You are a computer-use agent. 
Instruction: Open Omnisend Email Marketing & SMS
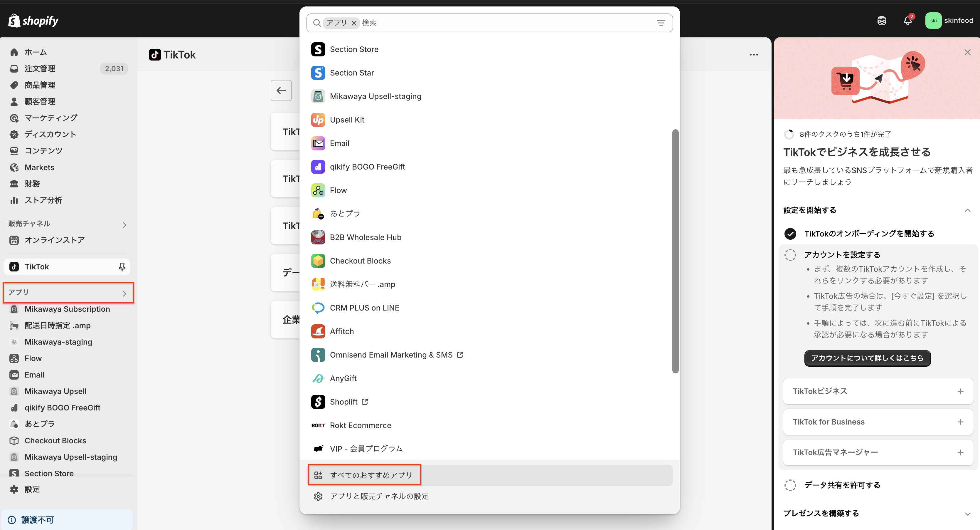pos(489,355)
